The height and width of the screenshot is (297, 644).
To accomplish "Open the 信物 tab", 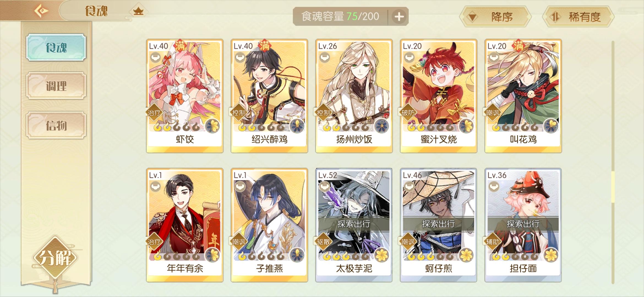I will coord(56,125).
